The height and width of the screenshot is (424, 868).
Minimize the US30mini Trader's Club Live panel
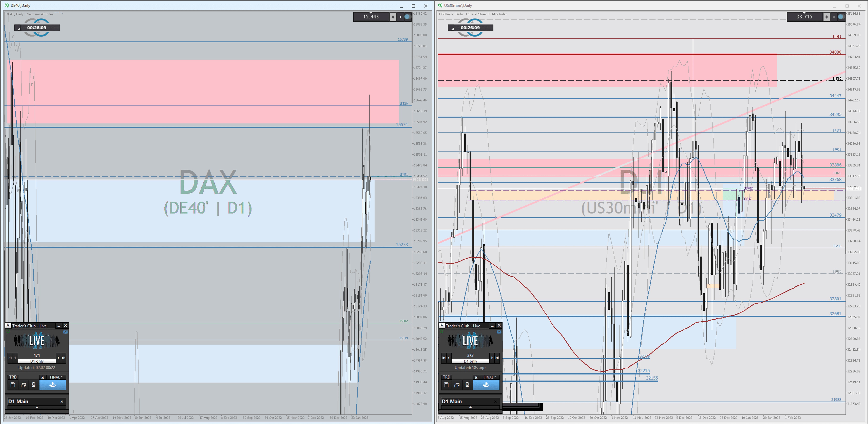click(x=492, y=326)
